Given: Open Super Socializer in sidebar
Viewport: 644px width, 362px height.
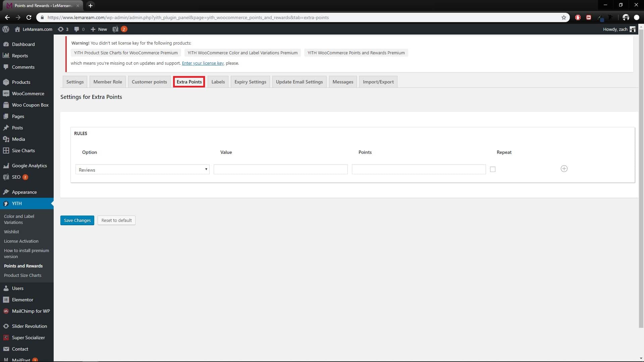Looking at the screenshot, I should click(x=27, y=338).
